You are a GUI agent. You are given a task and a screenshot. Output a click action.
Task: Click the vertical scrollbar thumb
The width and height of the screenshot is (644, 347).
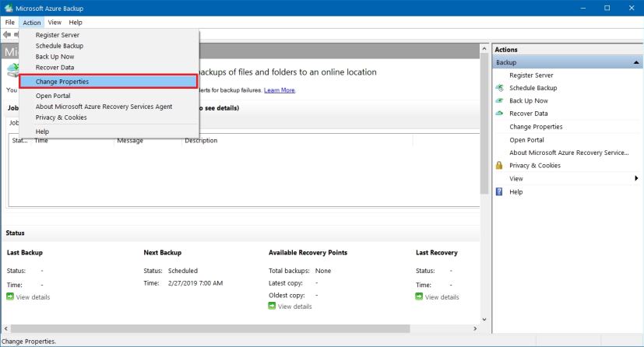pyautogui.click(x=484, y=124)
